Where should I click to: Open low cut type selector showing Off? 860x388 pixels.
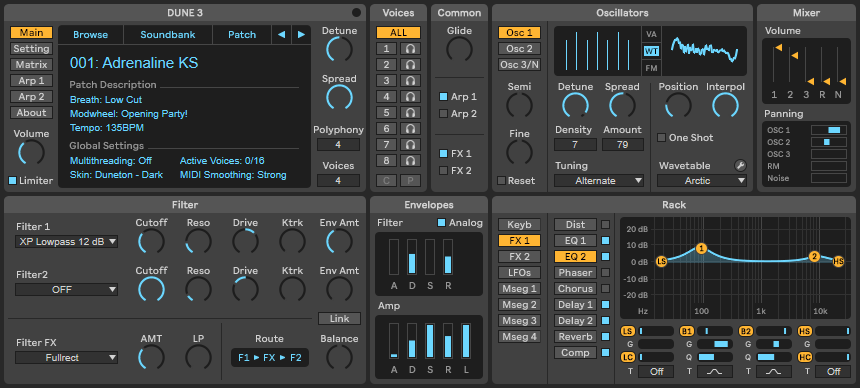pyautogui.click(x=656, y=372)
